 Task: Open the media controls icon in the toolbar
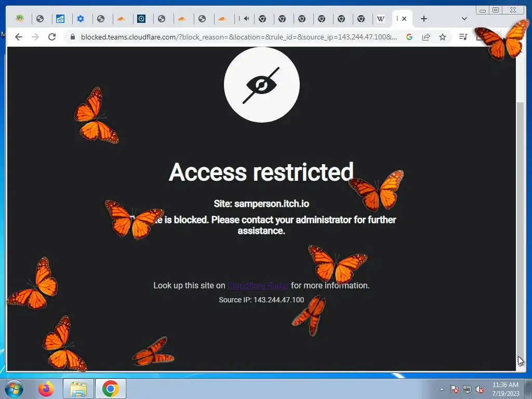point(463,37)
